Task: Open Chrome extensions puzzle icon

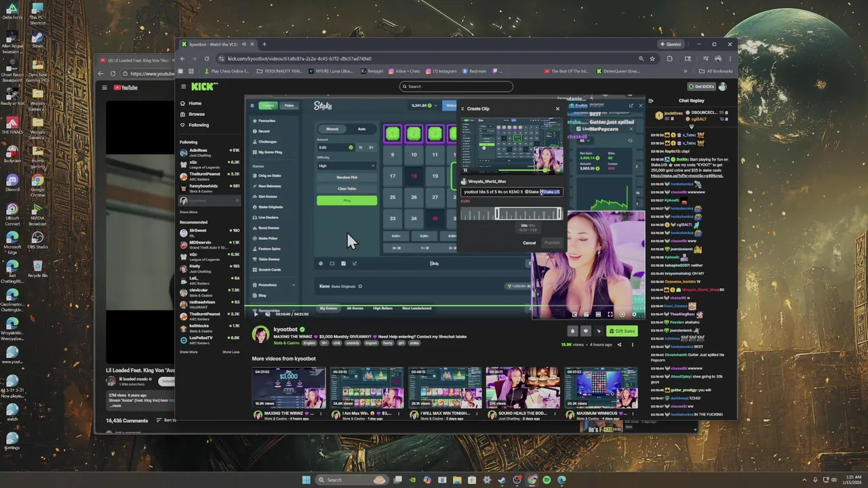Action: pyautogui.click(x=669, y=58)
